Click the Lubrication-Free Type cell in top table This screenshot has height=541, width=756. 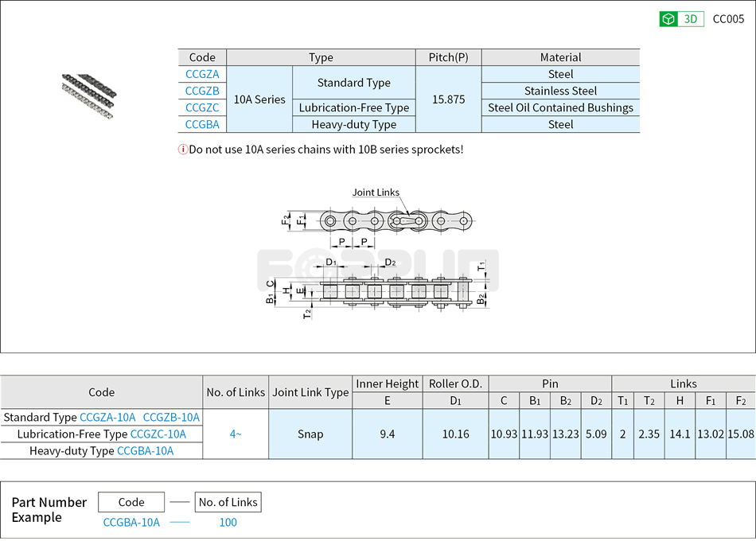coord(354,107)
